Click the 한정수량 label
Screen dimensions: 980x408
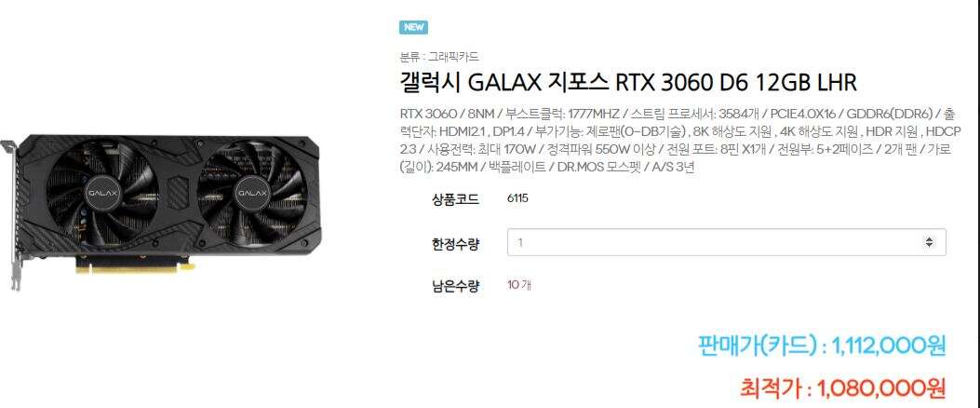(455, 243)
